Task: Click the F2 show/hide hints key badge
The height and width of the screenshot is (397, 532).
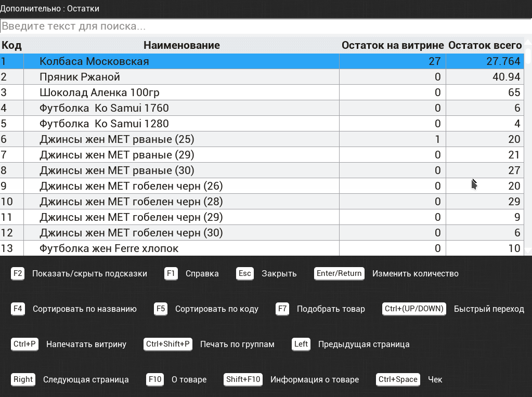Action: click(18, 273)
